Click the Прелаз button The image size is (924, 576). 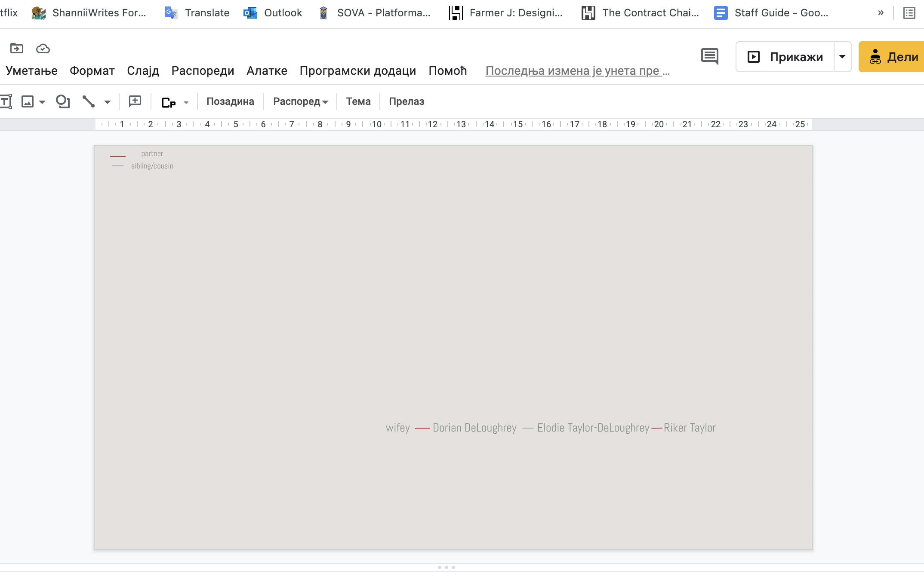click(x=407, y=101)
